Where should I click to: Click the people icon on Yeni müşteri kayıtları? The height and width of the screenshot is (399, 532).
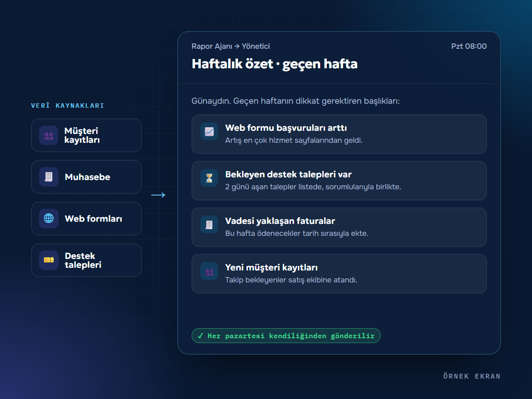tap(209, 271)
